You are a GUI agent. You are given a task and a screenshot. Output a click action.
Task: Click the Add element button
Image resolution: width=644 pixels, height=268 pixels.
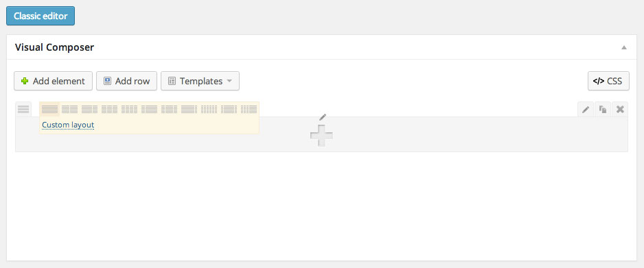coord(53,81)
